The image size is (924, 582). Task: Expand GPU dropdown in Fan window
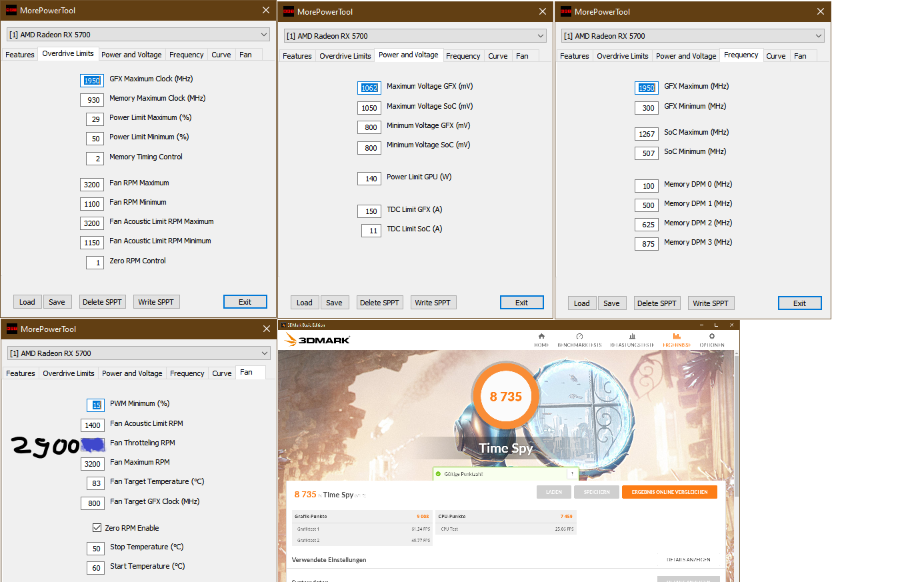[265, 353]
